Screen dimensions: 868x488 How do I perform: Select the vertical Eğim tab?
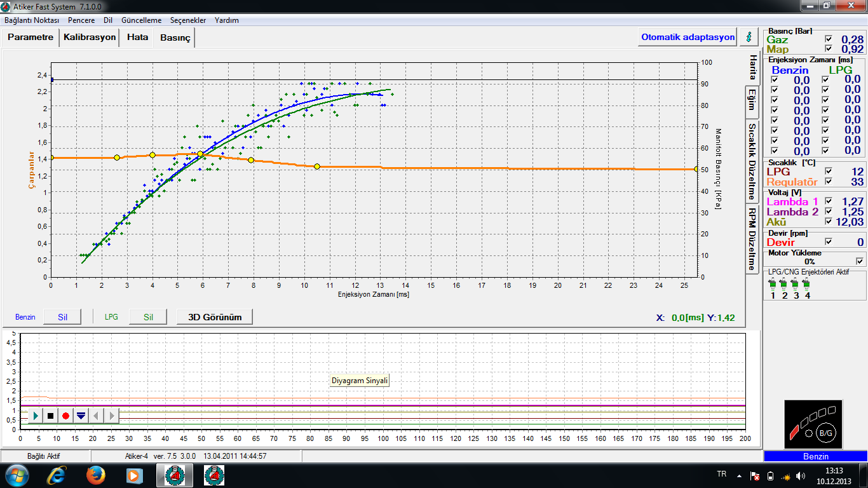tap(752, 101)
